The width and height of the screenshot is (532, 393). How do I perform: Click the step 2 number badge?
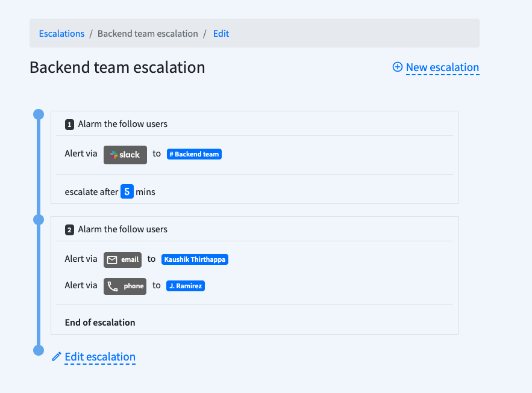click(x=70, y=230)
